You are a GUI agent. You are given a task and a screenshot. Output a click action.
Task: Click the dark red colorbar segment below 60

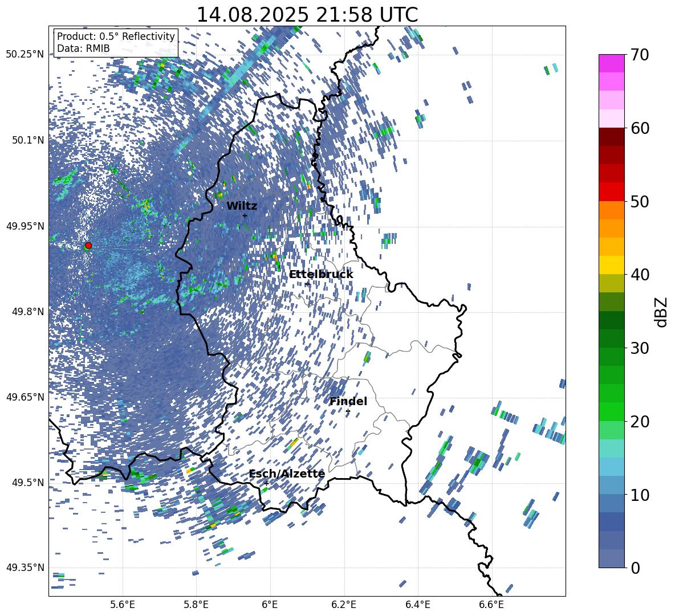[611, 137]
